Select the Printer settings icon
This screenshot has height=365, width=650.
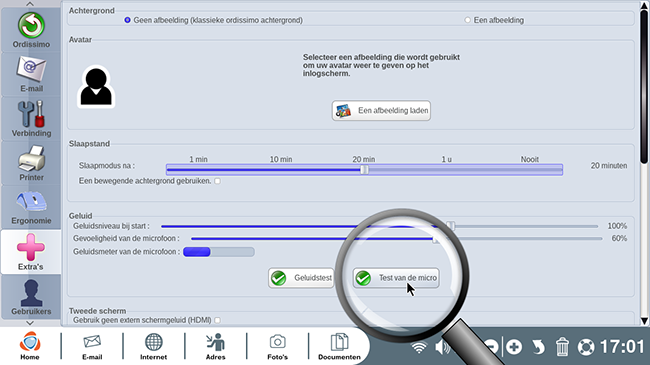click(x=31, y=163)
